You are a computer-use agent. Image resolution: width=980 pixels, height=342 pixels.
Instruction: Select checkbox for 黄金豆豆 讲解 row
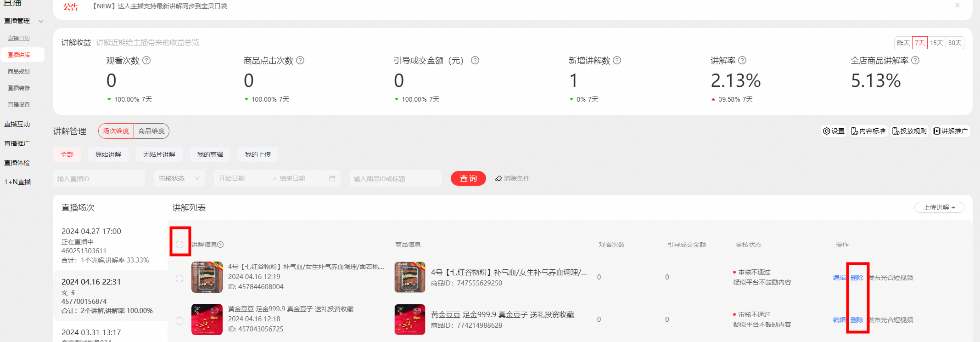click(179, 321)
